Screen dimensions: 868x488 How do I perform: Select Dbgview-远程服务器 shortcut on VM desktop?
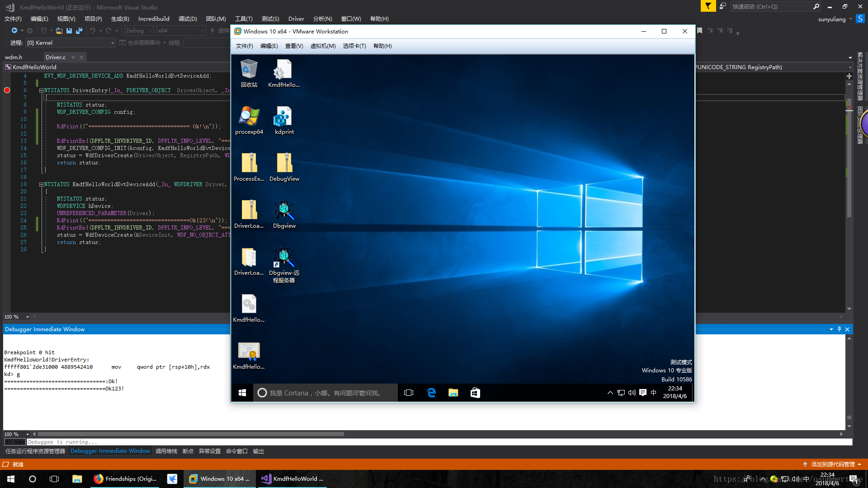point(284,265)
